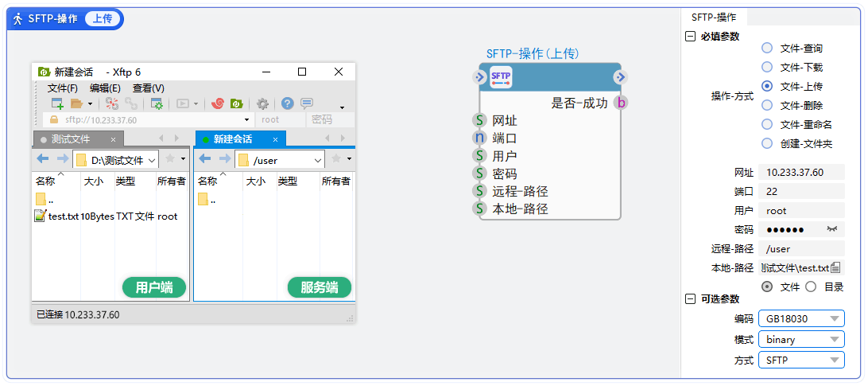Open the Xftp help question-mark icon

(x=288, y=103)
